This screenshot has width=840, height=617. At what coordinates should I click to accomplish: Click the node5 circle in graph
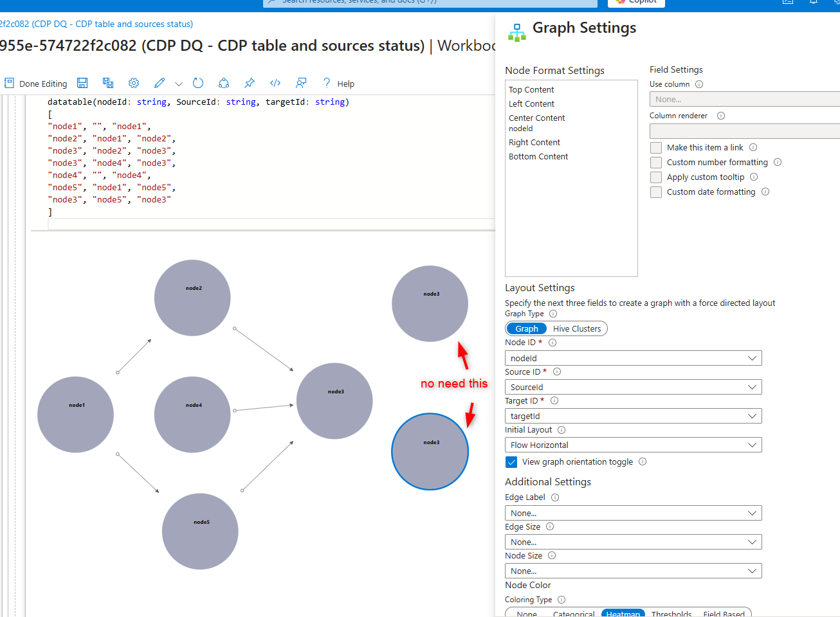(x=200, y=531)
